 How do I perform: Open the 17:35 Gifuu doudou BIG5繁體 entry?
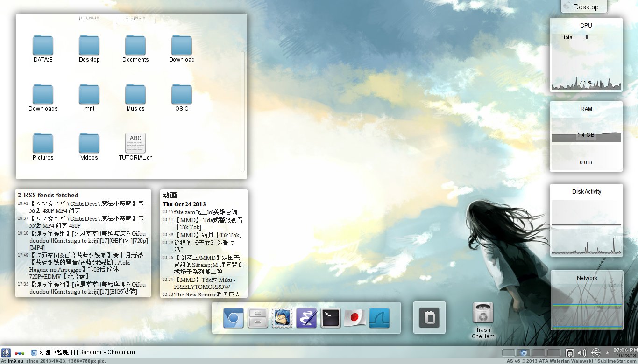coord(83,288)
